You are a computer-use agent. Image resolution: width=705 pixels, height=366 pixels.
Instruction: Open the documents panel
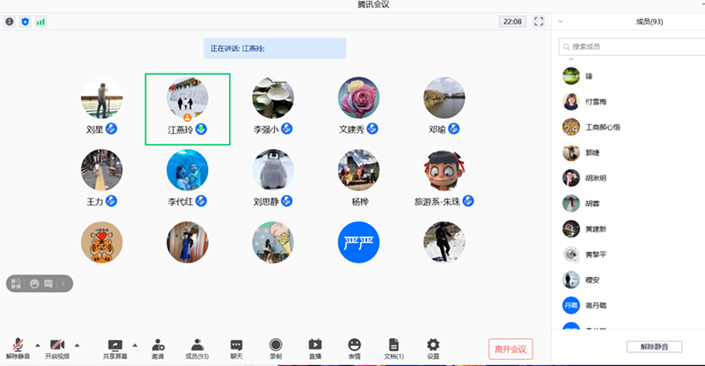coord(394,348)
